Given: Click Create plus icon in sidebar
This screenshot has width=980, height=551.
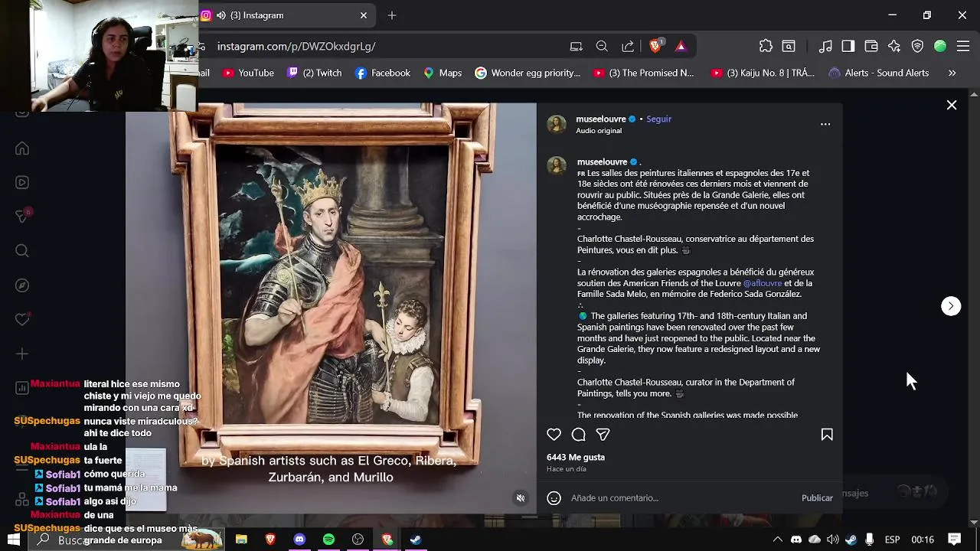Looking at the screenshot, I should (x=22, y=354).
